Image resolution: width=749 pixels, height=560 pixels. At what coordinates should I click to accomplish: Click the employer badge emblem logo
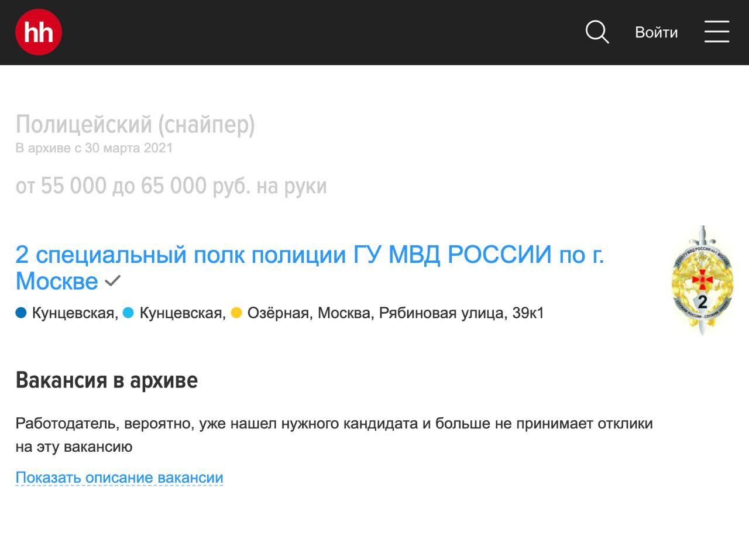point(702,280)
